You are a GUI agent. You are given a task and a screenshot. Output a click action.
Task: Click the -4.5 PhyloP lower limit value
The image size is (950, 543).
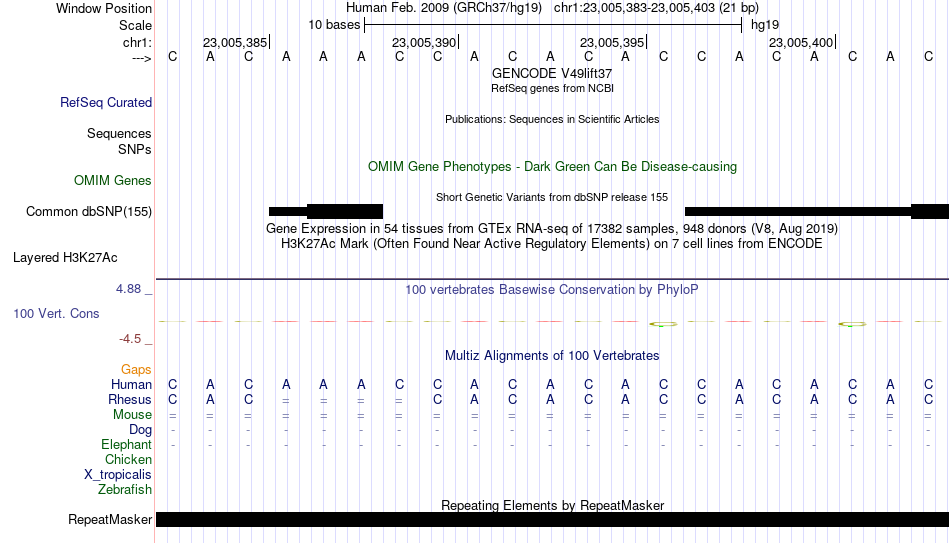click(x=130, y=339)
